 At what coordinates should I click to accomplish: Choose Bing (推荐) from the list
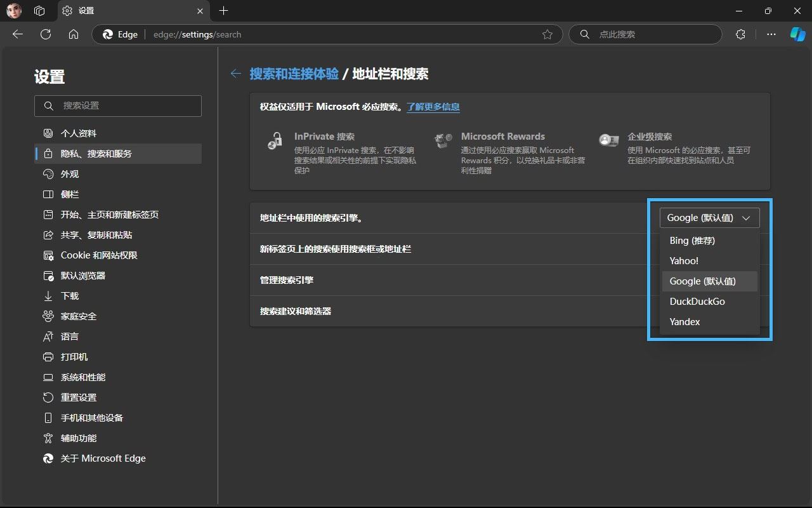click(x=709, y=241)
